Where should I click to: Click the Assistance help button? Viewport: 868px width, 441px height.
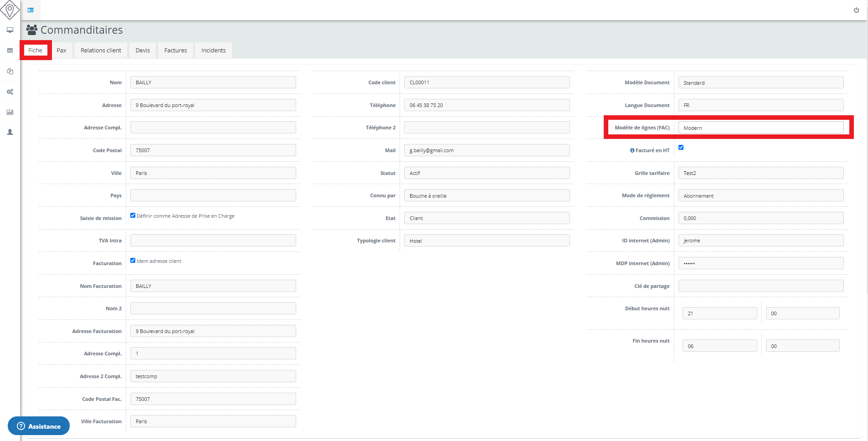[39, 426]
